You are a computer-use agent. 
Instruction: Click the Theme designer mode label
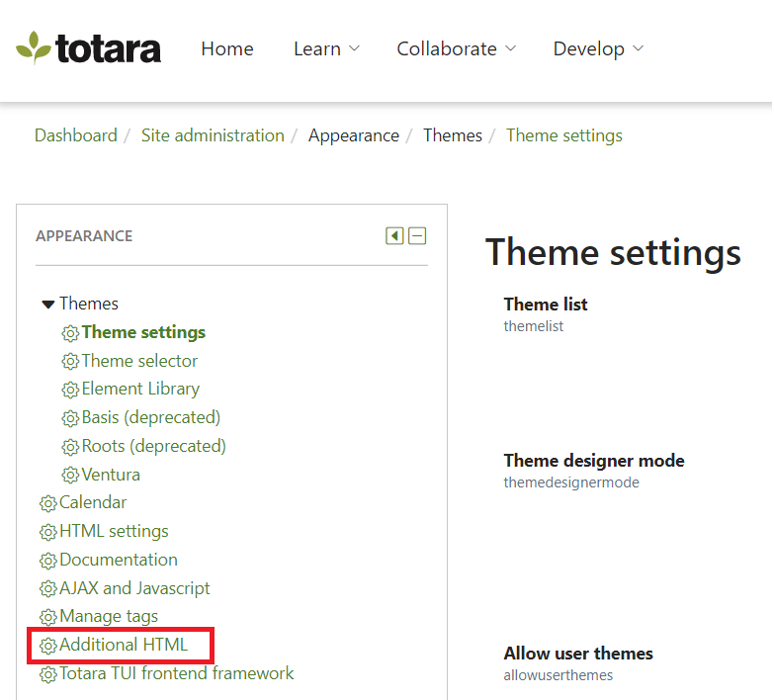tap(594, 461)
